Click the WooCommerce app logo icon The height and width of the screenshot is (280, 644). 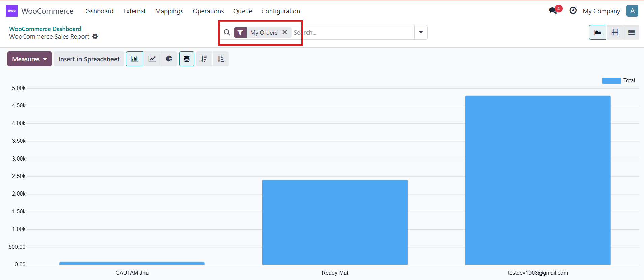[11, 11]
